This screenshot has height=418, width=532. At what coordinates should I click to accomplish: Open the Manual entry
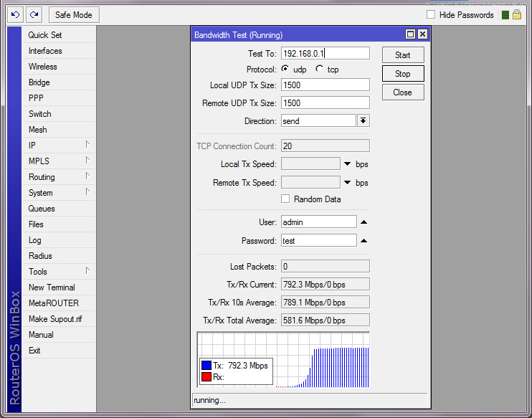tap(58, 335)
